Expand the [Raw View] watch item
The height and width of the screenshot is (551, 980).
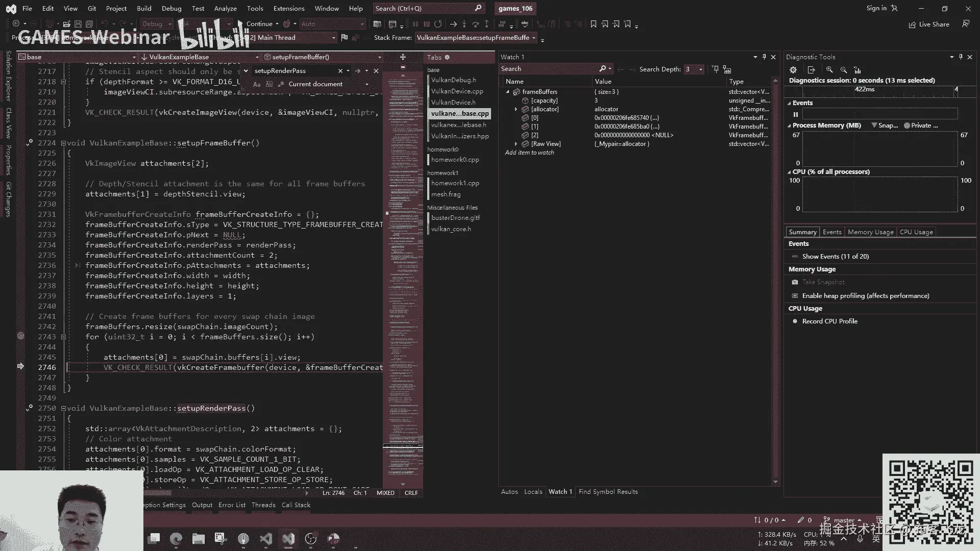tap(516, 144)
